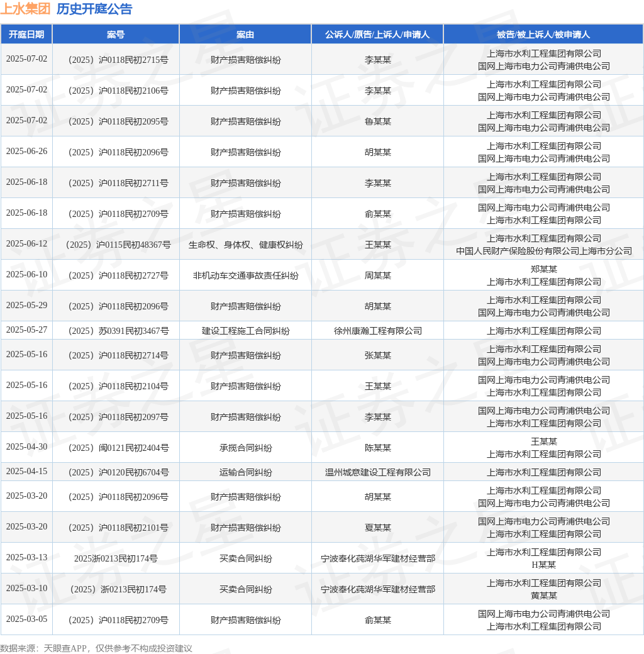Click case number 苏0391民初3467号
Viewport: 644px width, 654px height.
[x=118, y=331]
